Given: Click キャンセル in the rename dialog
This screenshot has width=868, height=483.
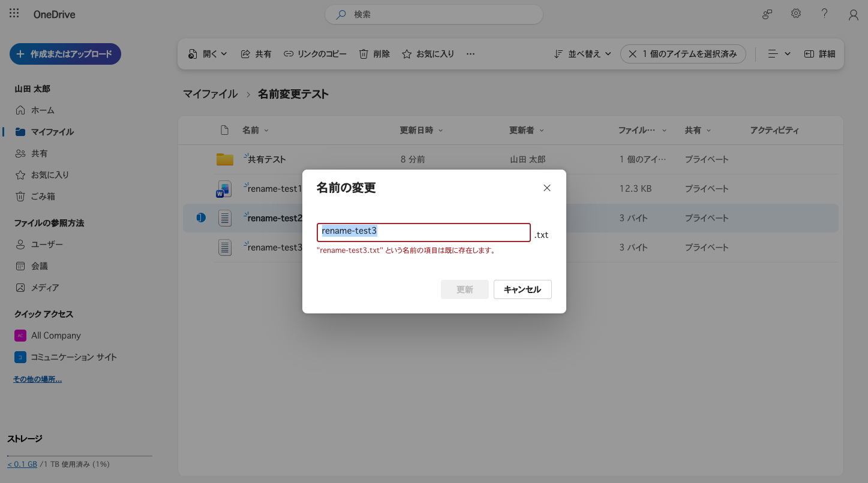Looking at the screenshot, I should point(522,289).
